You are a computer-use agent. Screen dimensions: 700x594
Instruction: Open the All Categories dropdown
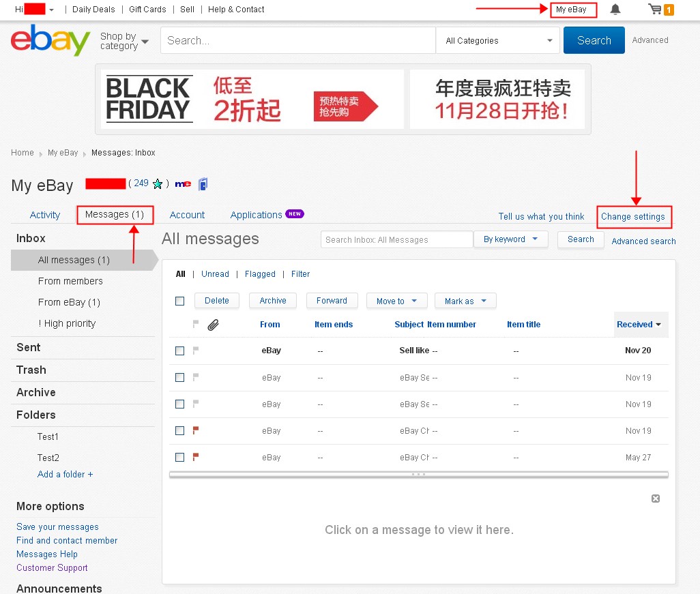[498, 41]
